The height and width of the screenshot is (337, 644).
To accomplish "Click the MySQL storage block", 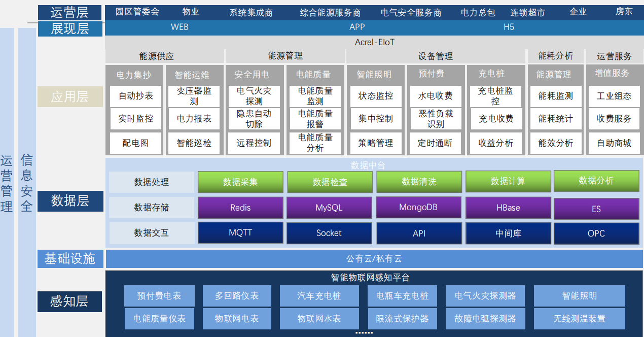I will coord(329,208).
